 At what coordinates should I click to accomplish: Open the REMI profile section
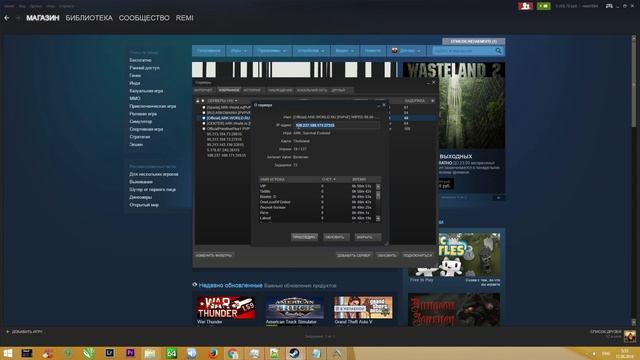184,18
